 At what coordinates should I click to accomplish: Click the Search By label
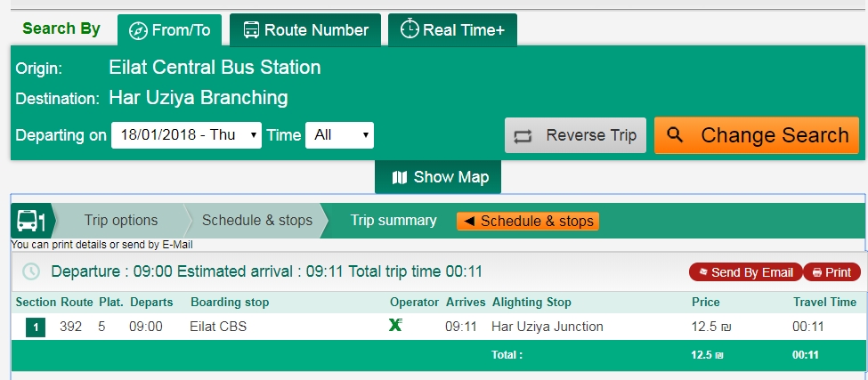[61, 28]
